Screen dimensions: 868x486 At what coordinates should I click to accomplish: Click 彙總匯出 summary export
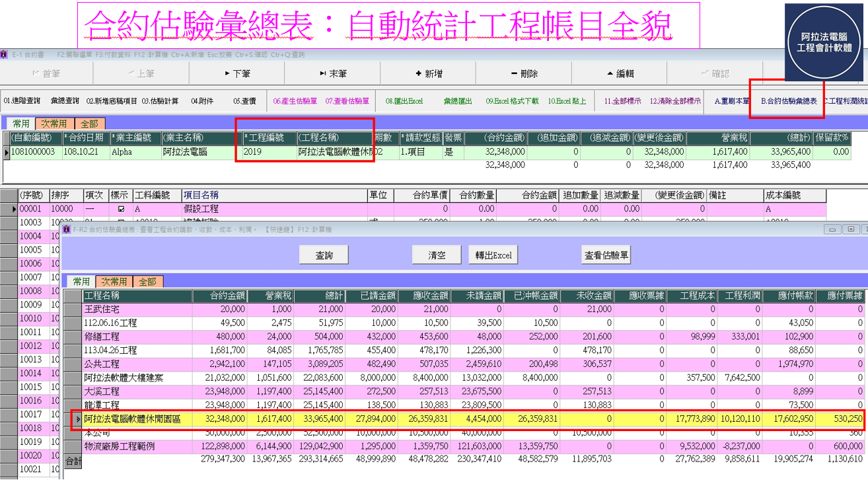(458, 101)
